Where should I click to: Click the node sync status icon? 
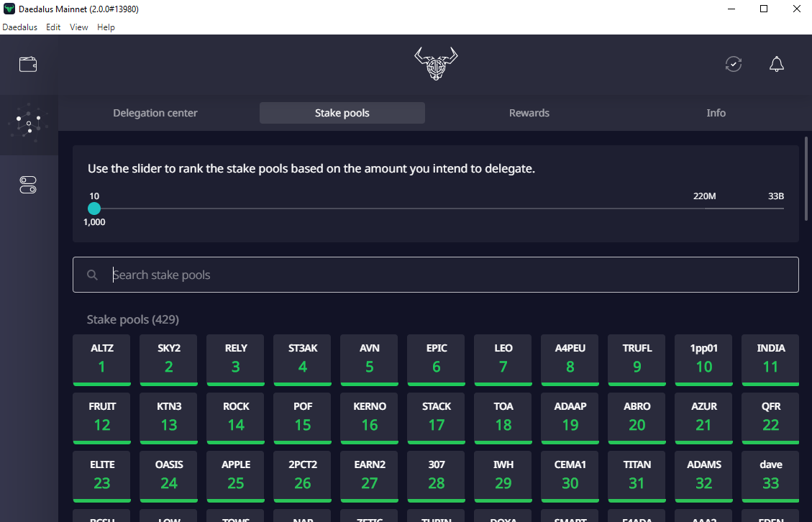point(734,64)
